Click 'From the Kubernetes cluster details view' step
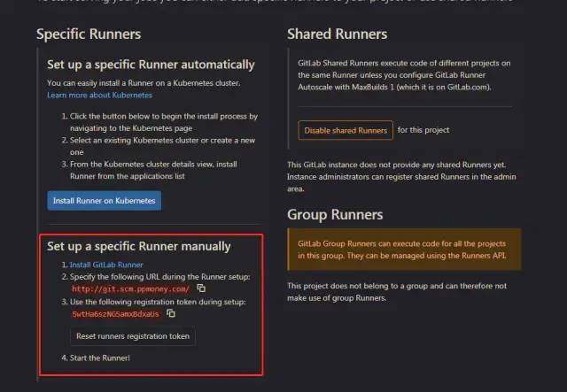 click(153, 170)
